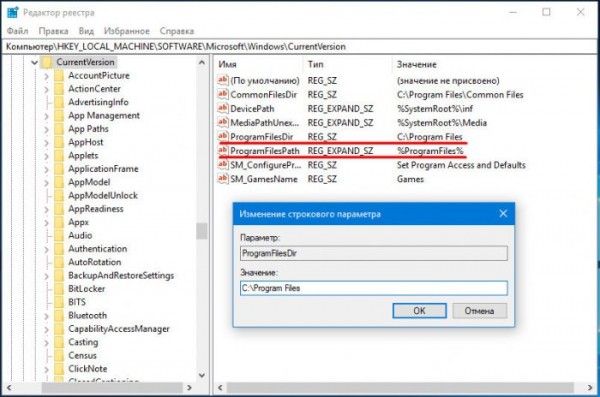
Task: Click the Bluetooth folder icon
Action: click(x=59, y=315)
